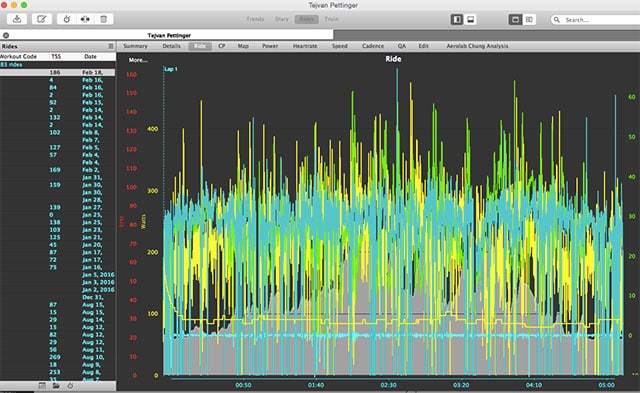Select the Jan 31 ride row
Screen dimensions: 640x393
58,177
